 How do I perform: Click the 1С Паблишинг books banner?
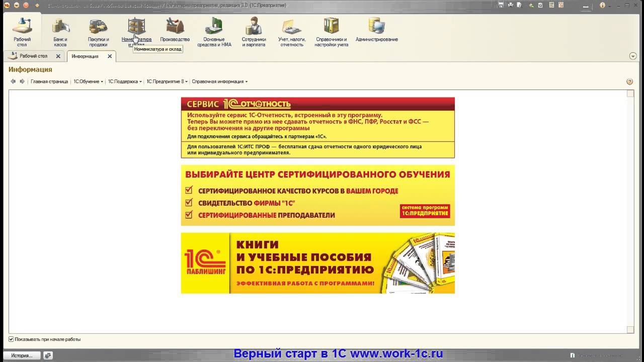(x=318, y=263)
